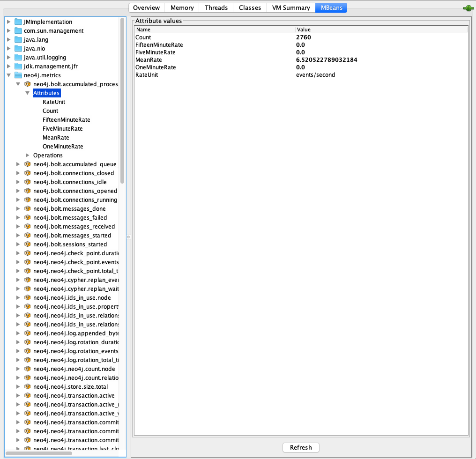The width and height of the screenshot is (476, 459).
Task: Click the neo4j.bolt.connections_closed bean icon
Action: [27, 173]
